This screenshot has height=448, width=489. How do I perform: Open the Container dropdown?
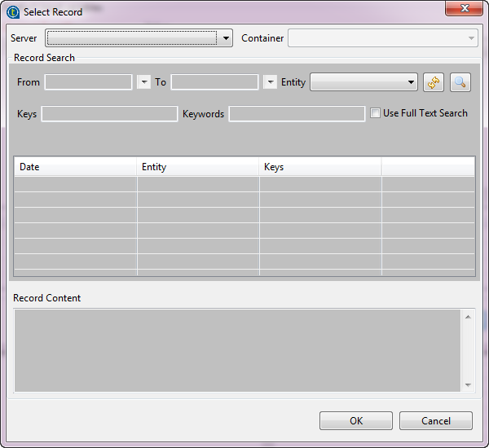tap(383, 38)
